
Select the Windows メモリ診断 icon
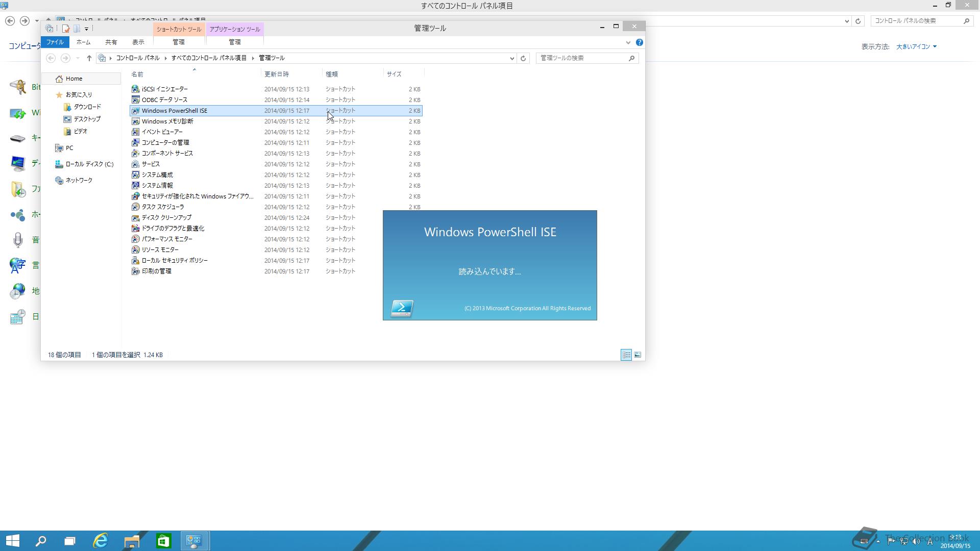pyautogui.click(x=135, y=121)
